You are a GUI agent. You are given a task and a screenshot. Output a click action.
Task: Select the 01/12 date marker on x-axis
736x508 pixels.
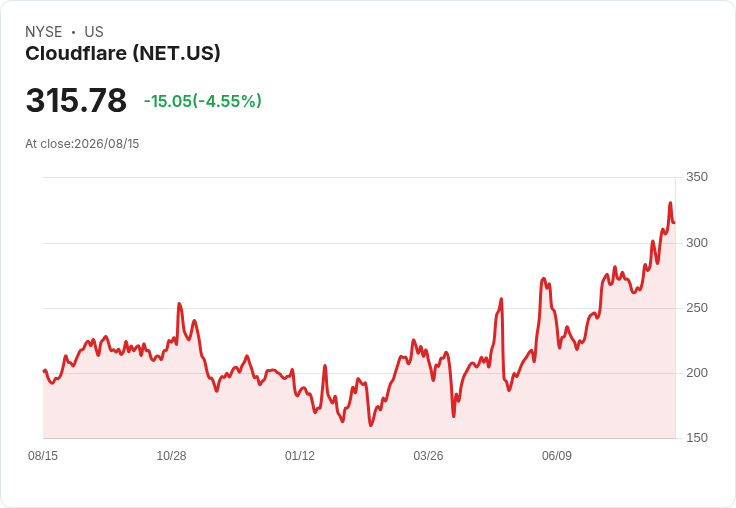pyautogui.click(x=300, y=455)
